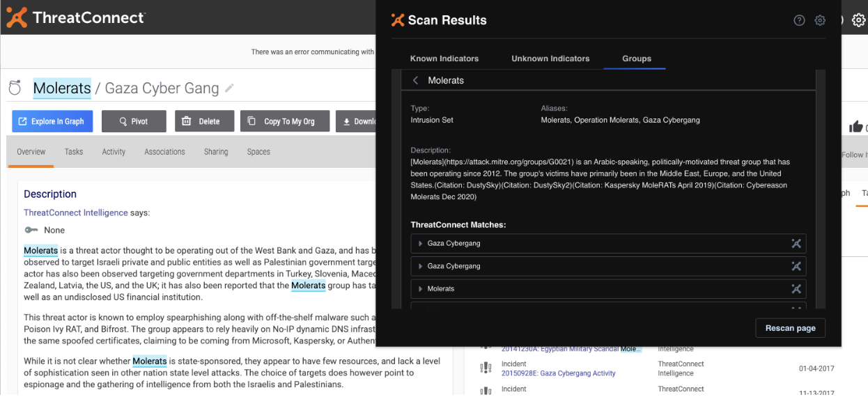Switch to Unknown Indicators tab
The width and height of the screenshot is (868, 397).
[x=550, y=59]
